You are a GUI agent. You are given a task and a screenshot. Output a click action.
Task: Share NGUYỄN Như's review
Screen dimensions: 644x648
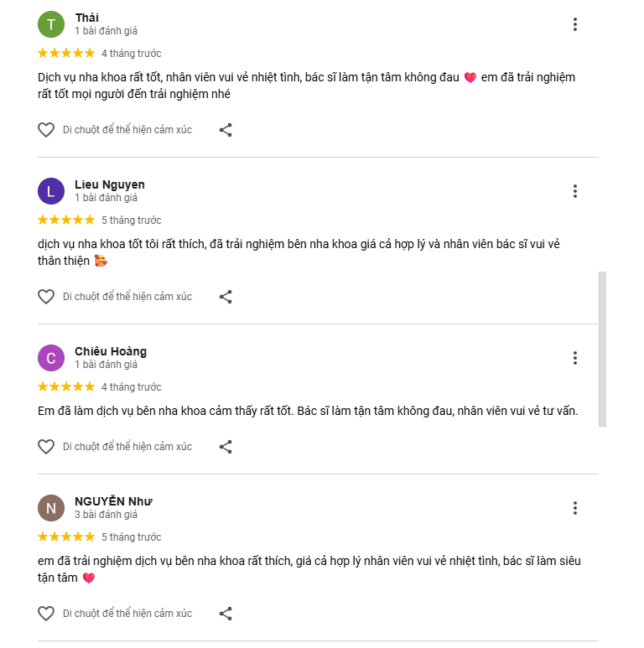pyautogui.click(x=226, y=614)
